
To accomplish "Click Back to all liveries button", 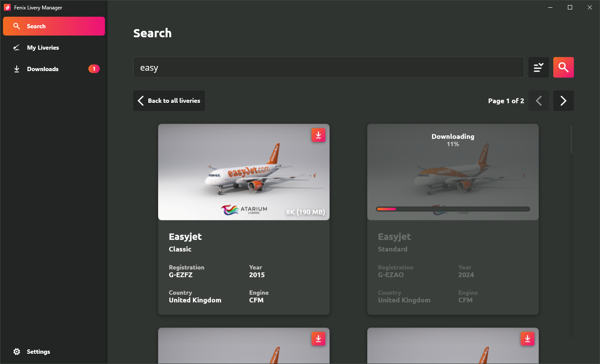I will tap(169, 101).
